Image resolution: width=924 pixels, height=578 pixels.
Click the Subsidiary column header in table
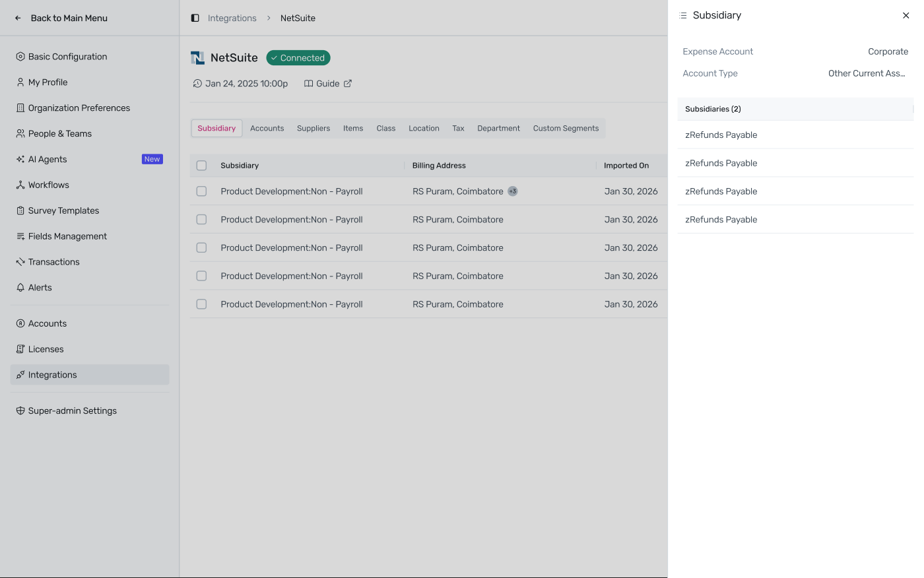[x=240, y=166]
